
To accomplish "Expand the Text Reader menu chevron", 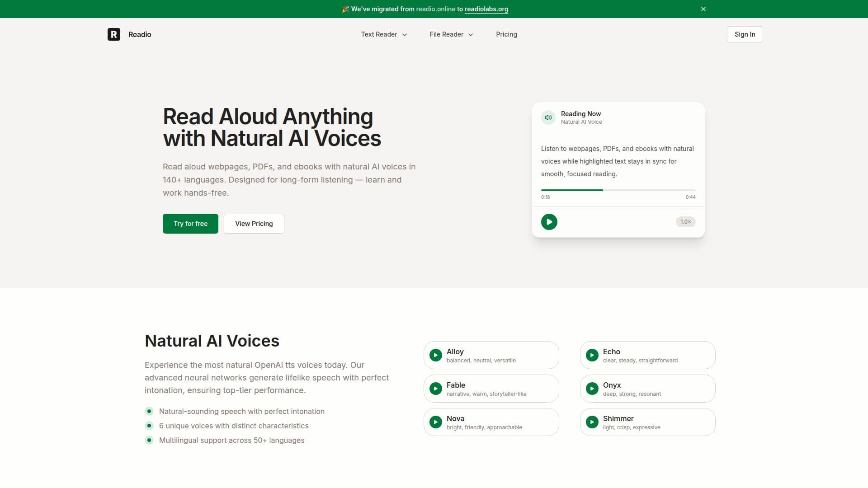I will (405, 35).
